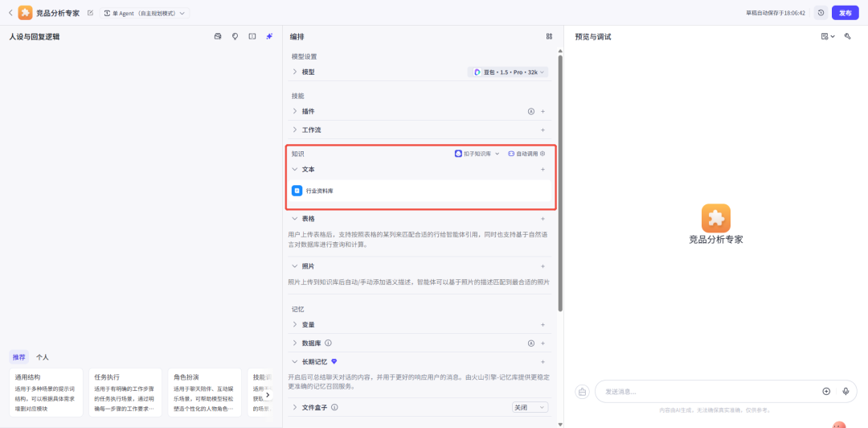Choose the 通用结构 prompt template card
This screenshot has height=428, width=868.
click(x=46, y=393)
